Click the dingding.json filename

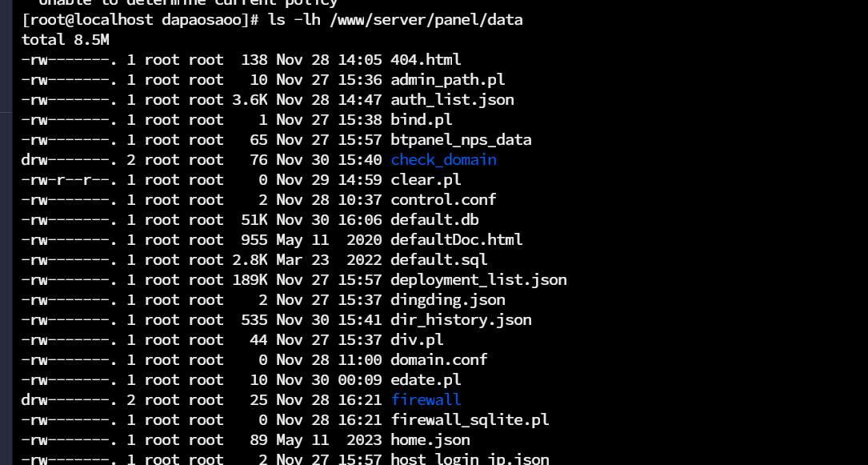pos(448,300)
